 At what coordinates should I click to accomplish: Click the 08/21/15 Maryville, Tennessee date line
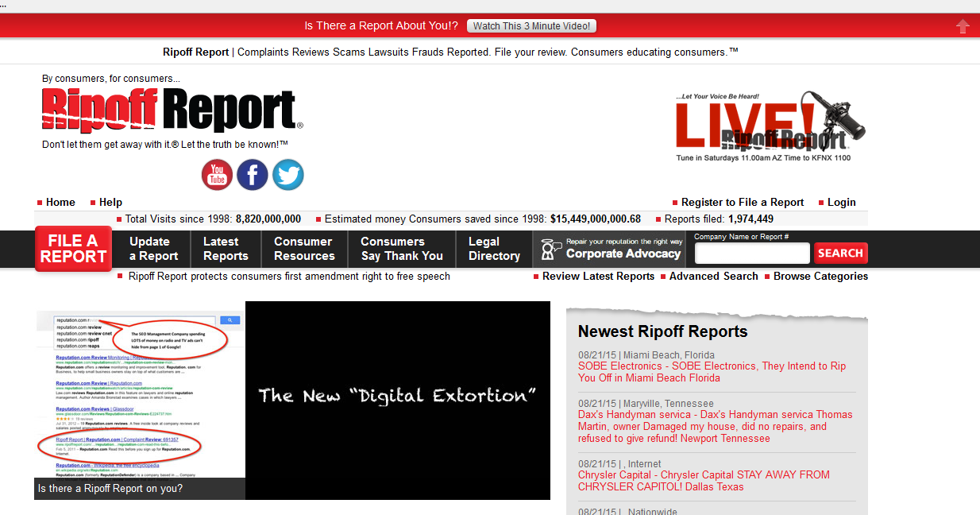646,404
